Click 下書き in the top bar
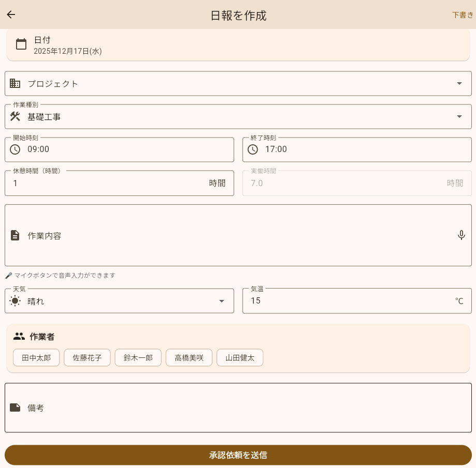The height and width of the screenshot is (468, 476). click(x=462, y=15)
